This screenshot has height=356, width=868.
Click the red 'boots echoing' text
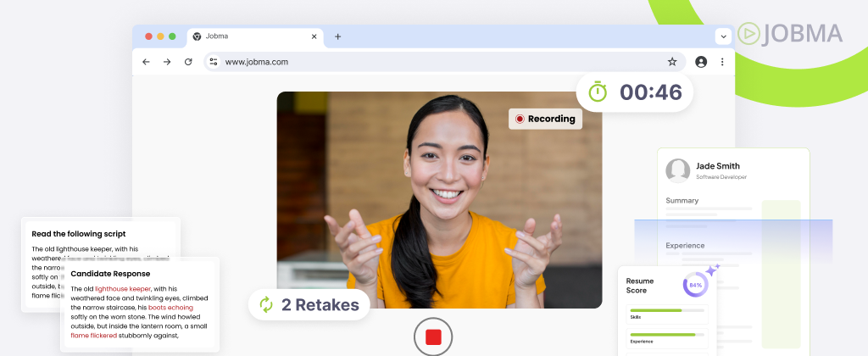[170, 308]
